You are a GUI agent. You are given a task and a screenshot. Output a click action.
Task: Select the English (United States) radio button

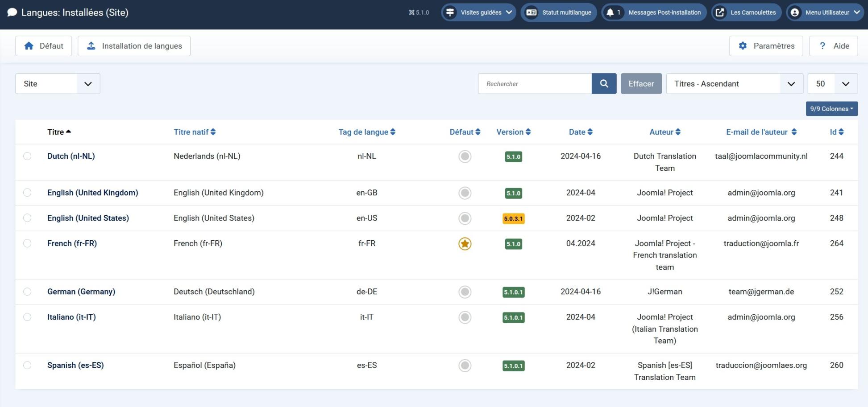point(27,218)
